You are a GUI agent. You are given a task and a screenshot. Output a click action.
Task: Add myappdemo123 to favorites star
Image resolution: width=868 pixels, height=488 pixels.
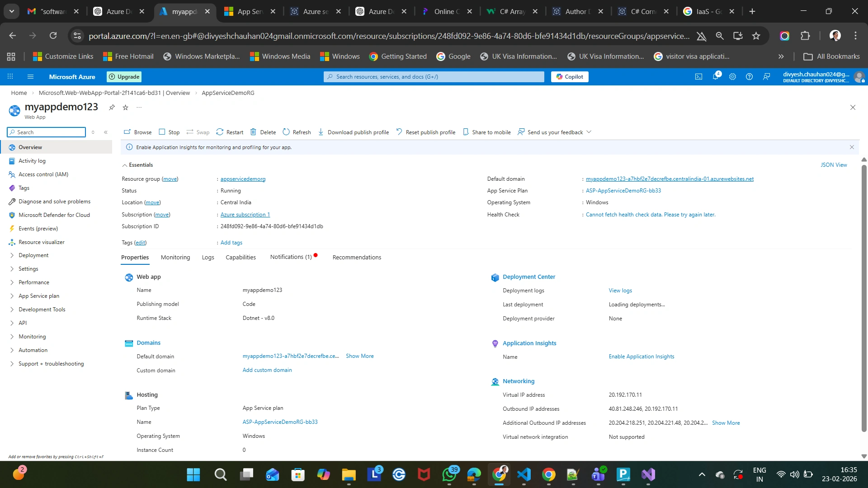click(x=126, y=108)
